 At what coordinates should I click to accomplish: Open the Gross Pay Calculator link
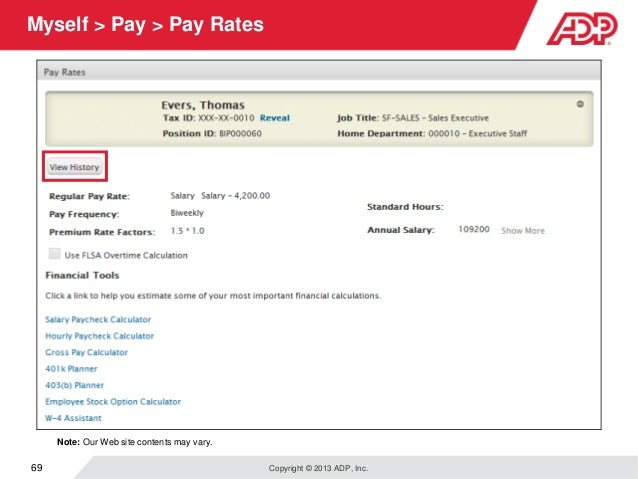[86, 352]
